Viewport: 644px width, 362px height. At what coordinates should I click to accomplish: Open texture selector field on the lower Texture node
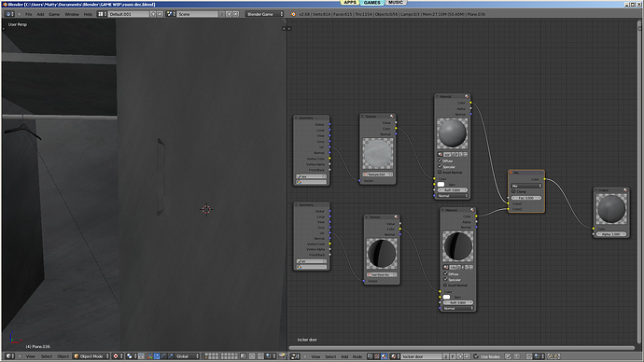pos(382,274)
